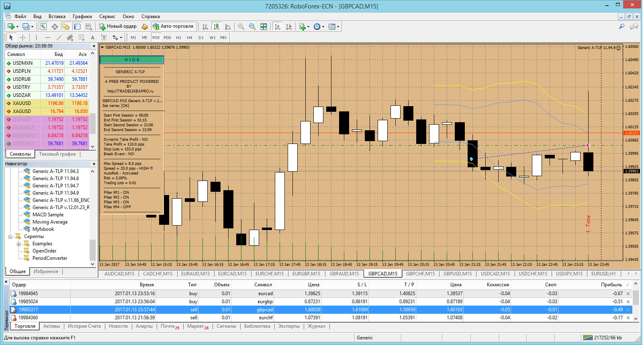
Task: Switch to the EURGBP,M15 chart tab
Action: click(306, 274)
